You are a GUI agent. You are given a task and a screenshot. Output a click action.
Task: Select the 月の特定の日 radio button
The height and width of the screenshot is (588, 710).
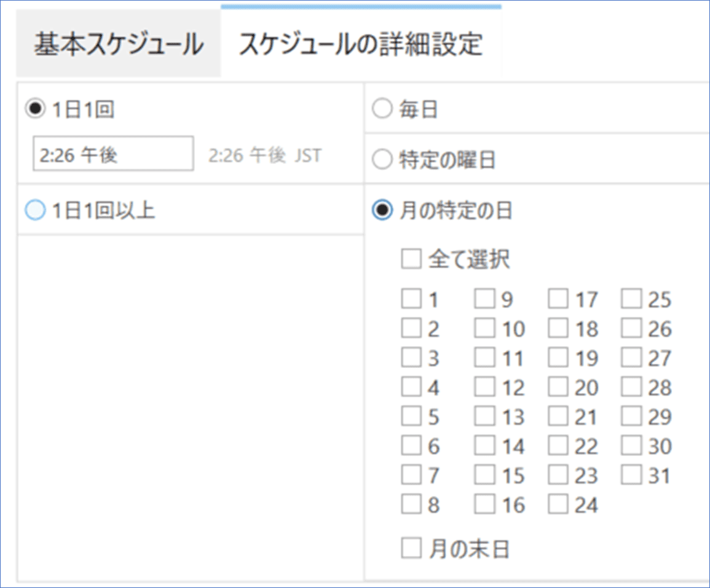[382, 211]
